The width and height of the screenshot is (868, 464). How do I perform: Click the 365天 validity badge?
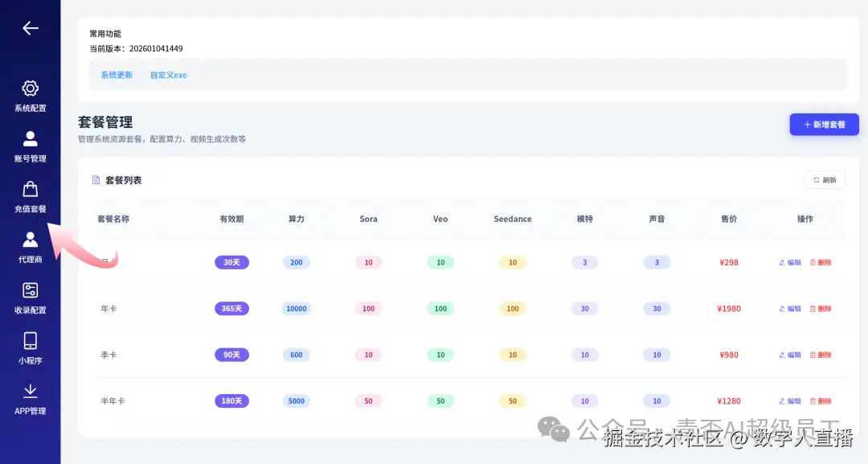(231, 309)
